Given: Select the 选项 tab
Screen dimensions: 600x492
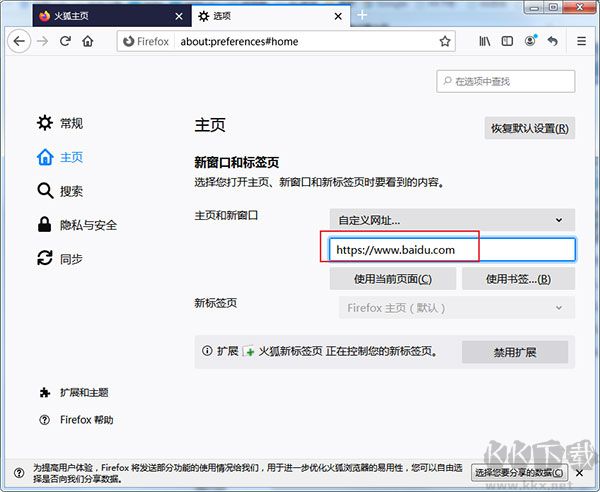Looking at the screenshot, I should (271, 16).
